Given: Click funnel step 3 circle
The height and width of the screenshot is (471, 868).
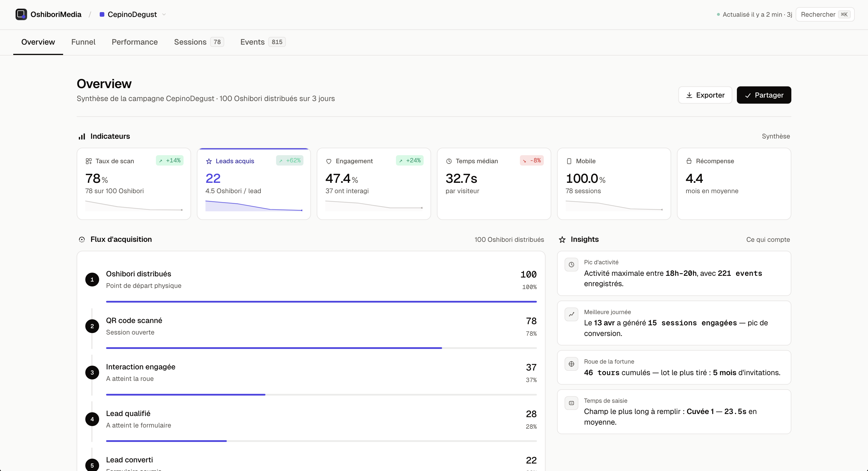Looking at the screenshot, I should point(92,373).
